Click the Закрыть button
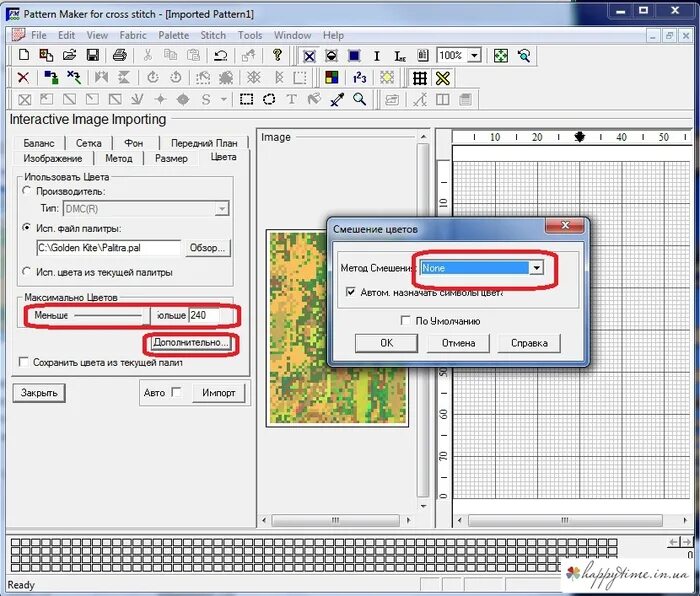Screen dimensions: 700x596 coord(39,393)
